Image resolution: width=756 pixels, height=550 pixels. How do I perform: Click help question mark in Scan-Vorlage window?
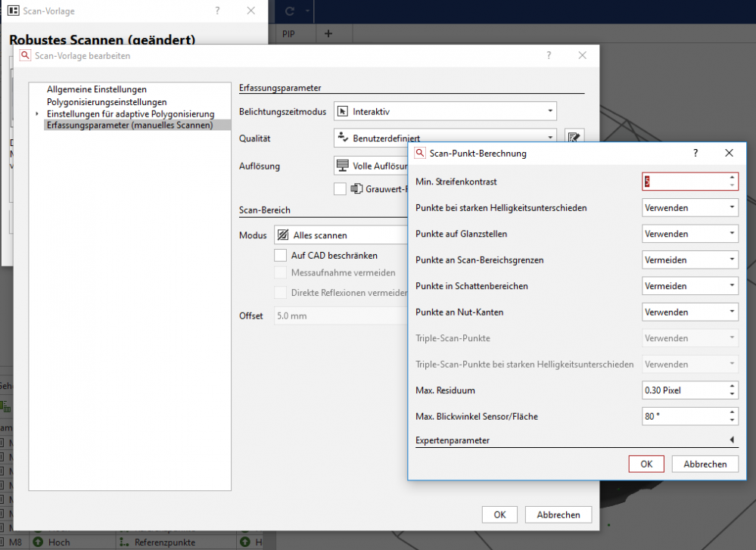(x=217, y=11)
